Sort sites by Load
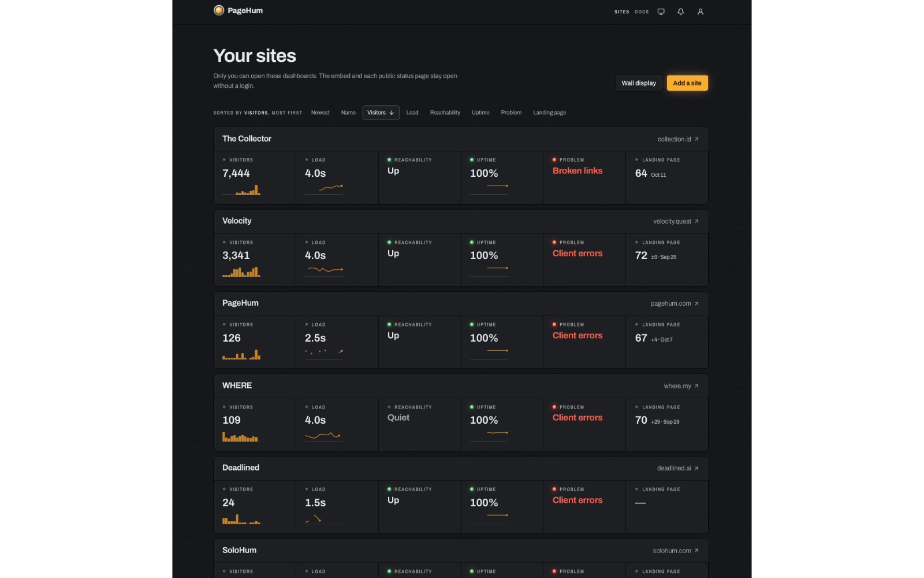The width and height of the screenshot is (924, 578). coord(412,113)
